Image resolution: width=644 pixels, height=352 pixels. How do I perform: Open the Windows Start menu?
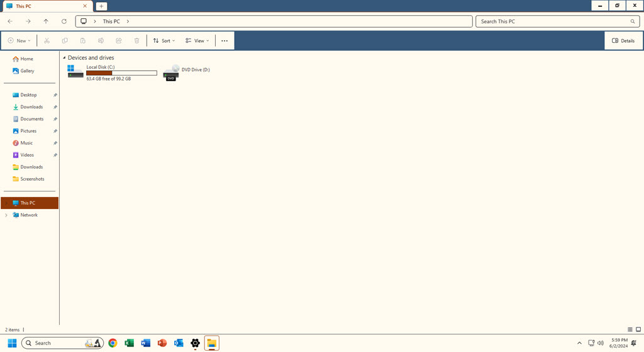pyautogui.click(x=13, y=343)
